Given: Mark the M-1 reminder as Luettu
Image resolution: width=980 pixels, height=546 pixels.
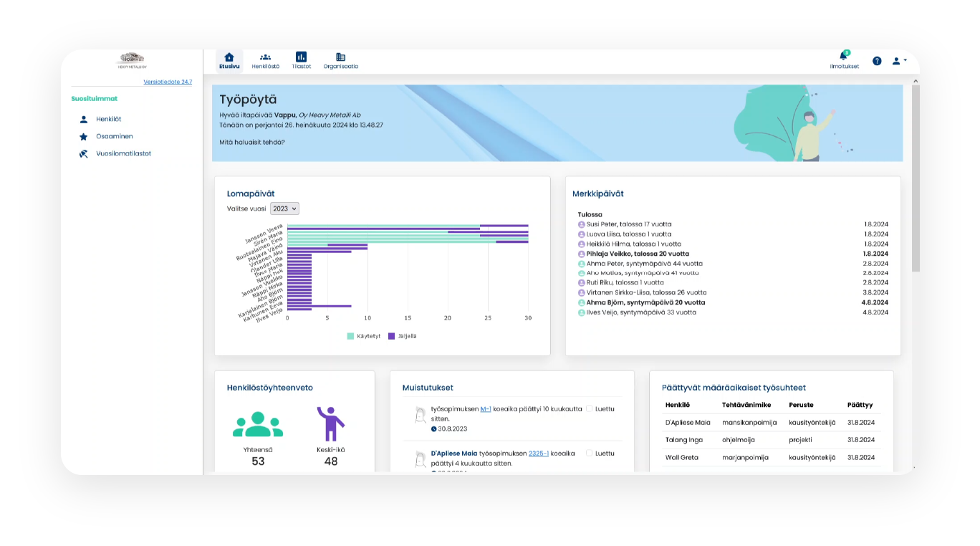Looking at the screenshot, I should pos(590,409).
